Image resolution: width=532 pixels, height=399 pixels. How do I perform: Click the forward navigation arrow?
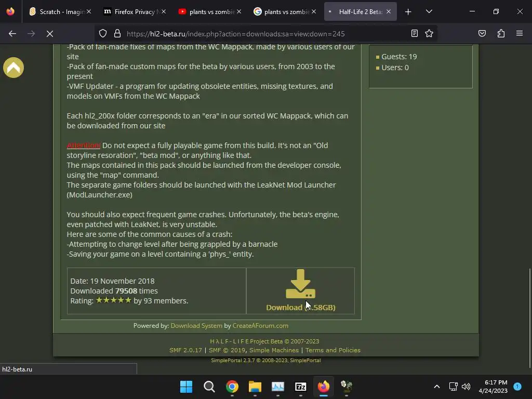31,34
